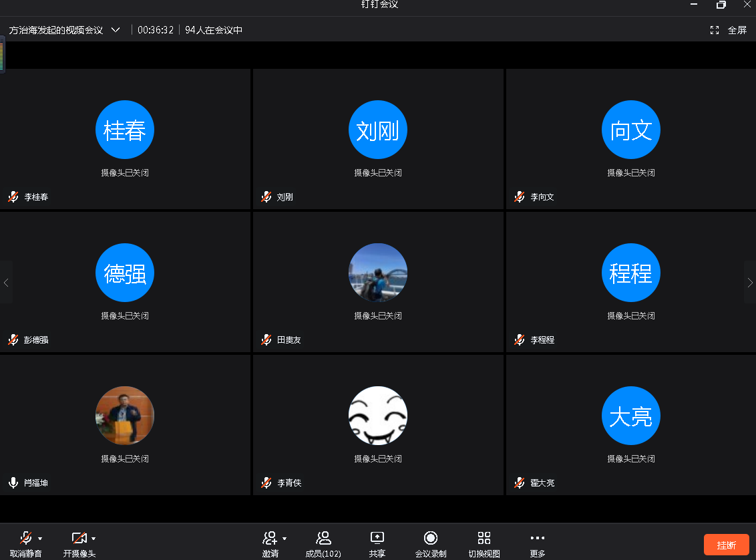Click the switch view grid icon
This screenshot has height=560, width=756.
click(x=484, y=538)
